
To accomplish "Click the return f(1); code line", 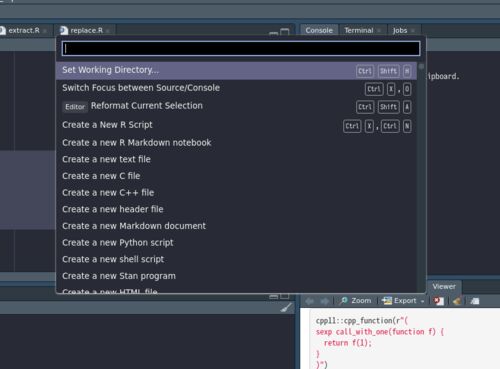I will pos(348,343).
